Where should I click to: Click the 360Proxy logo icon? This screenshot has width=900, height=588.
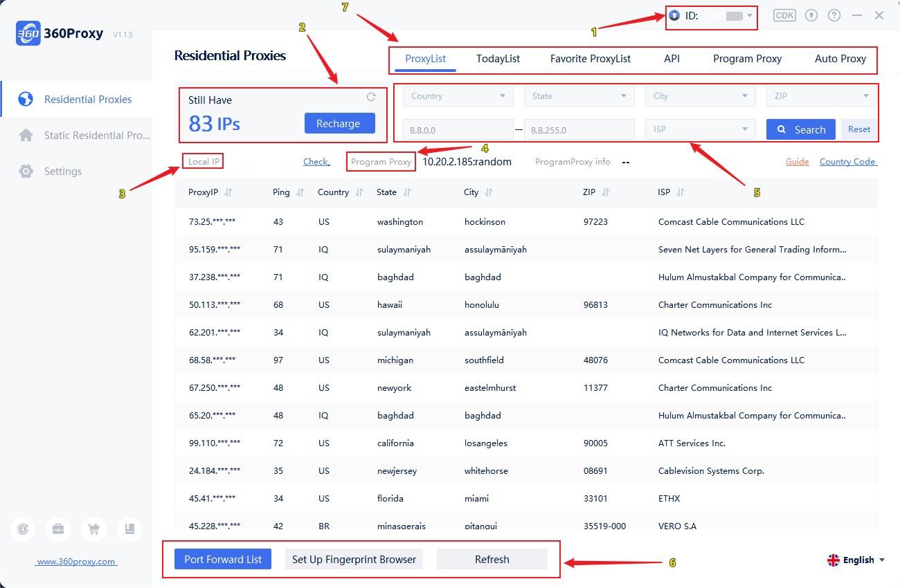[28, 33]
